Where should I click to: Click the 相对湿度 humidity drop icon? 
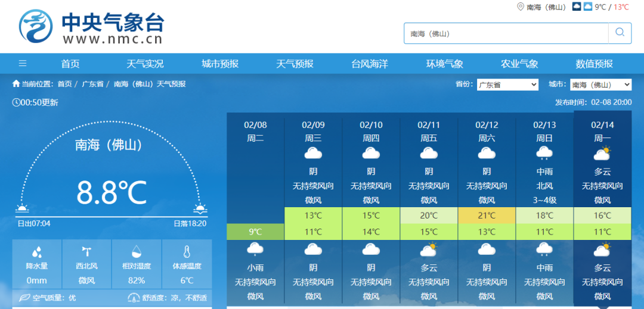(137, 252)
